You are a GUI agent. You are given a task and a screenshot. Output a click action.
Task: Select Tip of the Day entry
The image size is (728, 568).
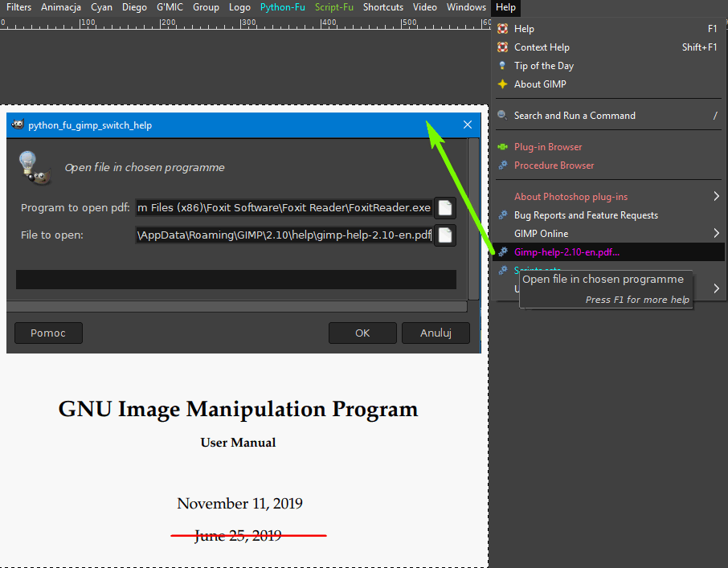608,66
